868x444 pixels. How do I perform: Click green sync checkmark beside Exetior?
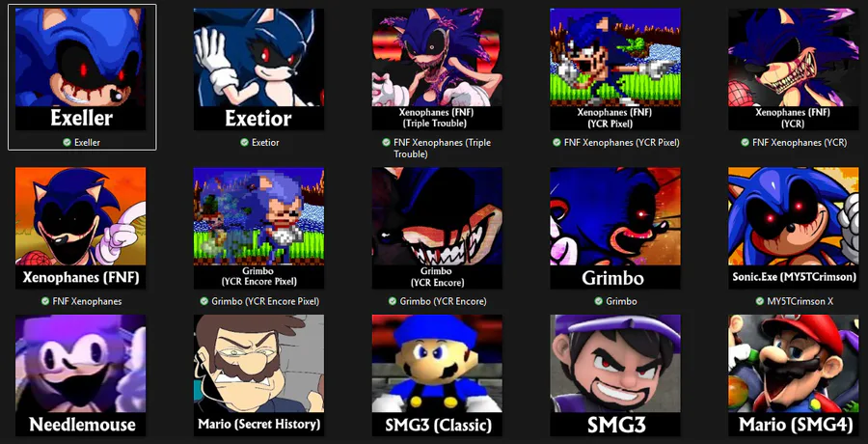[244, 143]
